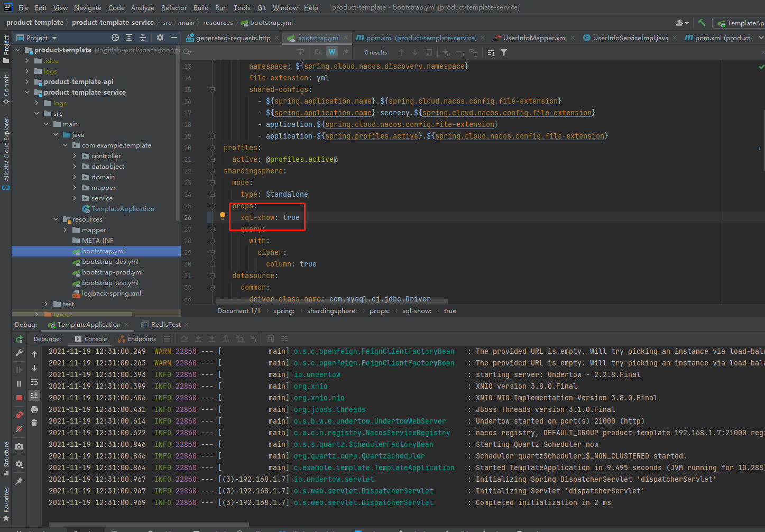Image resolution: width=765 pixels, height=532 pixels.
Task: Clear console output with the trash icon
Action: 34,423
